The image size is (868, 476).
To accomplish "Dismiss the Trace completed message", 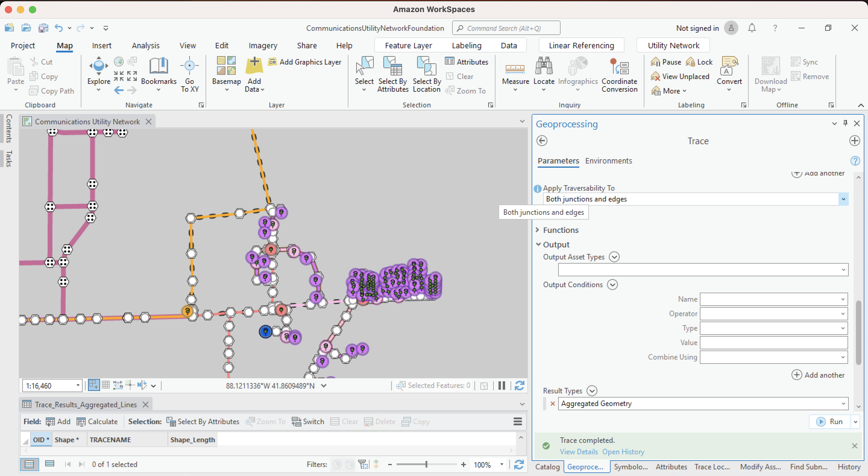I will click(854, 446).
